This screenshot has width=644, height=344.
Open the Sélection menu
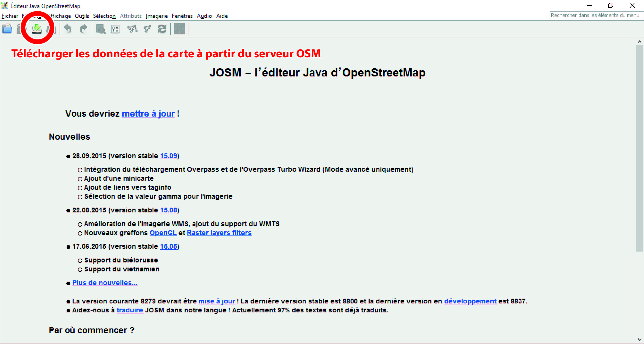104,16
